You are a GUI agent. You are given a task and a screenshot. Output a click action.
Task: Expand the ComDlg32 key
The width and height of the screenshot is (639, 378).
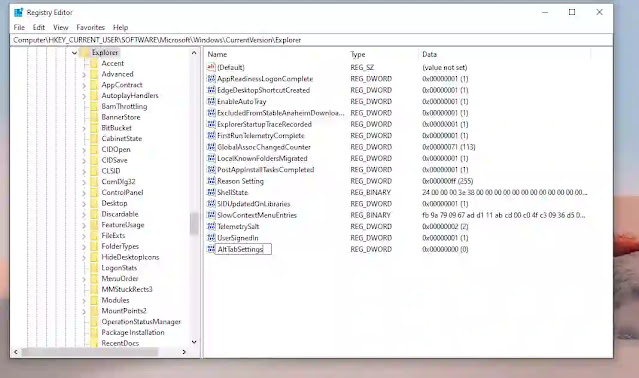point(84,182)
